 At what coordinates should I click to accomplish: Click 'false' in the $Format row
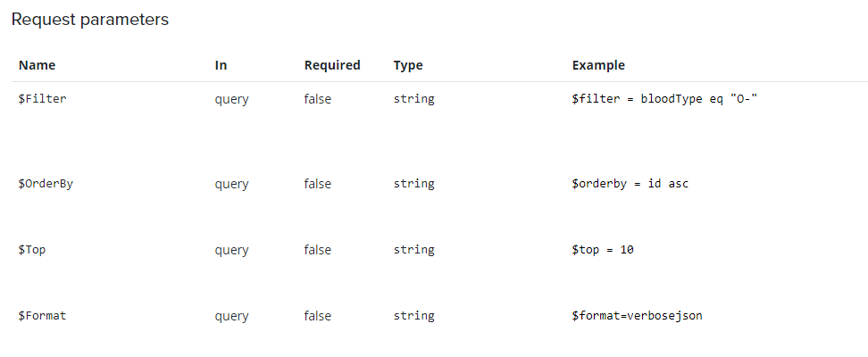point(317,316)
